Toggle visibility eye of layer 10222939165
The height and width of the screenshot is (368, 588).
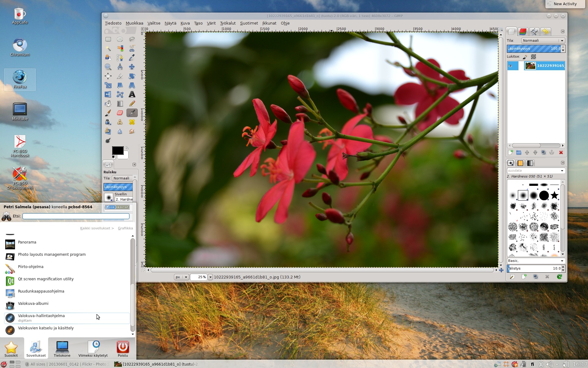click(510, 66)
